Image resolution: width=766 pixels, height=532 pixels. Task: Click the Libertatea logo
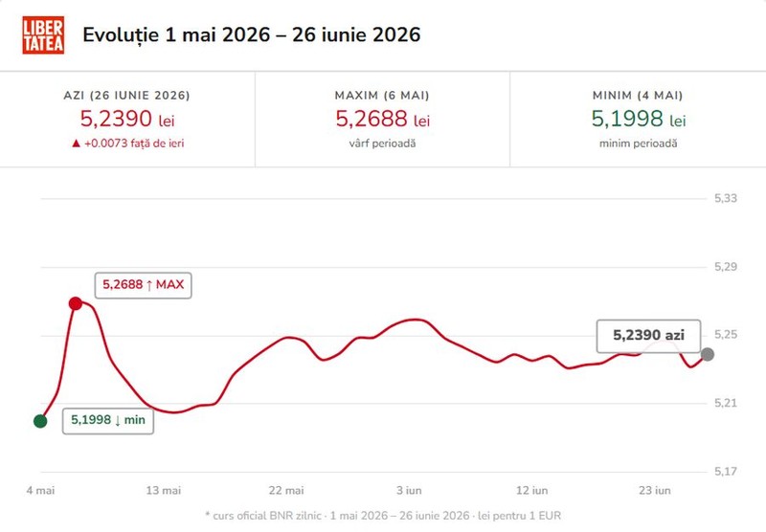(x=43, y=35)
